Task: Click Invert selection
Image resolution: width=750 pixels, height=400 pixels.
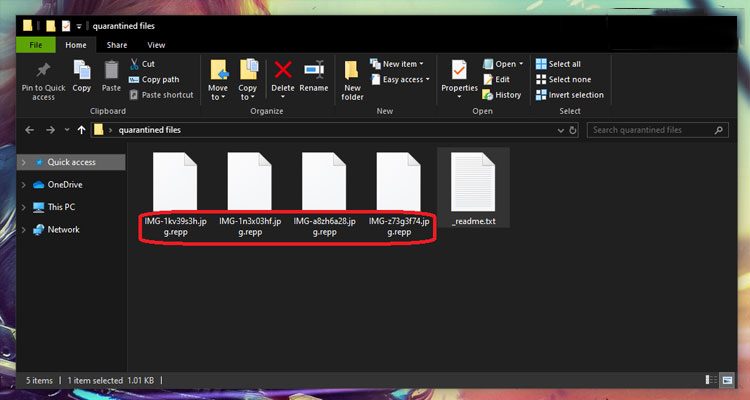Action: 570,95
